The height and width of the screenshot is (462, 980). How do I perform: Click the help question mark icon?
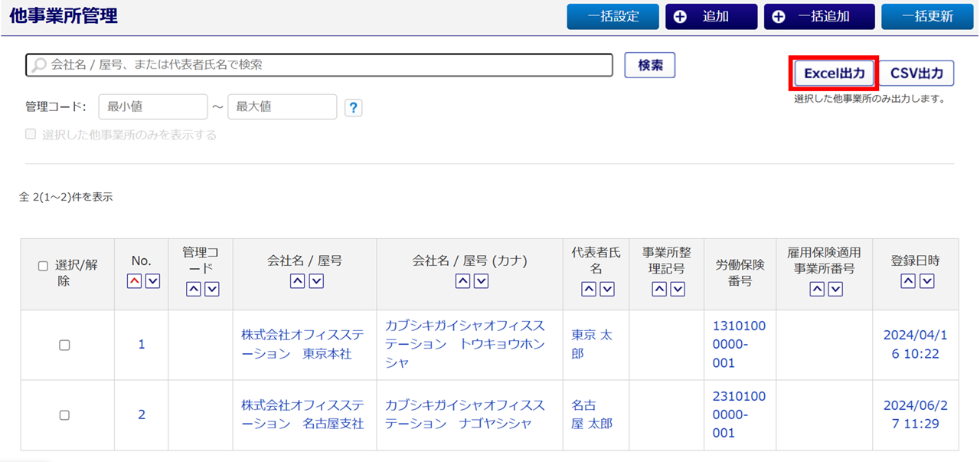[x=353, y=108]
